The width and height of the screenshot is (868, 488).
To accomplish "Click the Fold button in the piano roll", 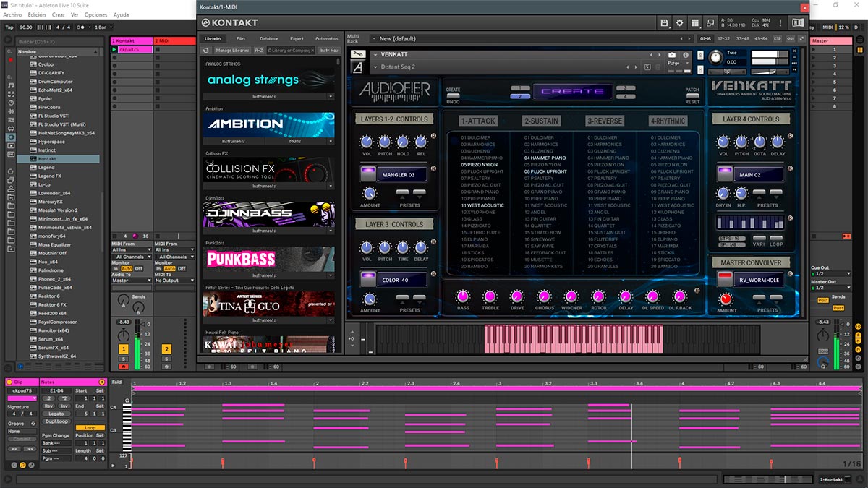I will click(117, 382).
